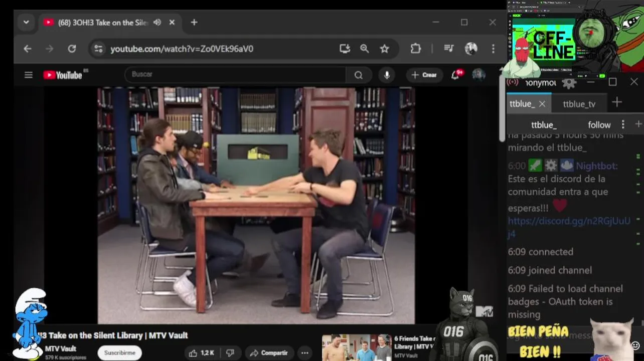The image size is (644, 361).
Task: Close the ttblue_ Chatterino tab
Action: (542, 104)
